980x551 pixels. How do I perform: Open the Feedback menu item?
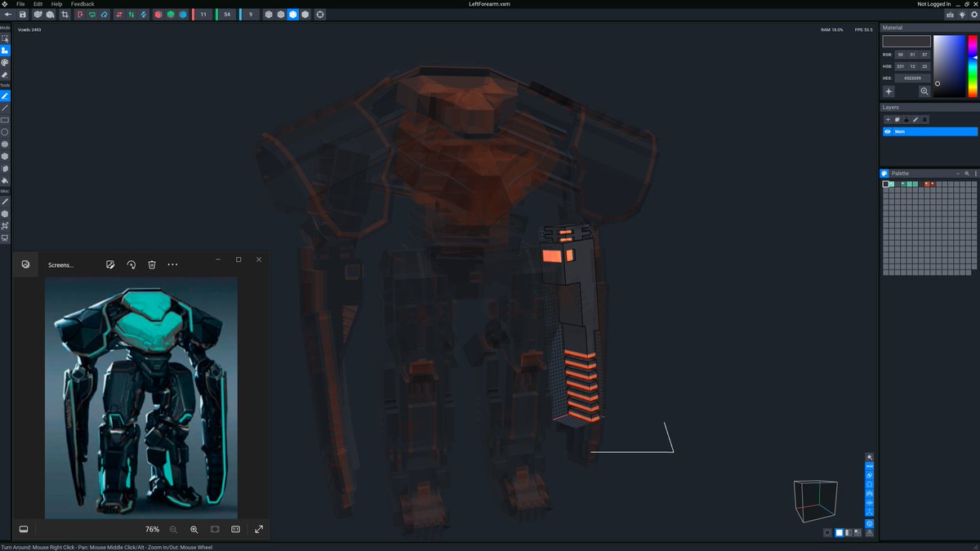82,3
